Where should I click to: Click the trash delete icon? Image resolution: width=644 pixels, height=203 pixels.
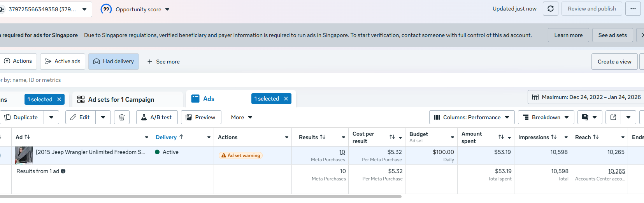point(122,117)
